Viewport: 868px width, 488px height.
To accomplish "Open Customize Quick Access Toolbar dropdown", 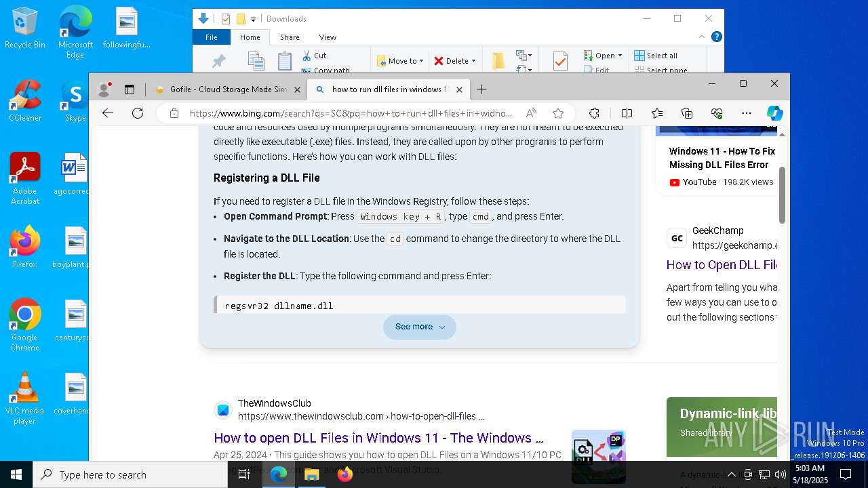I will (253, 19).
